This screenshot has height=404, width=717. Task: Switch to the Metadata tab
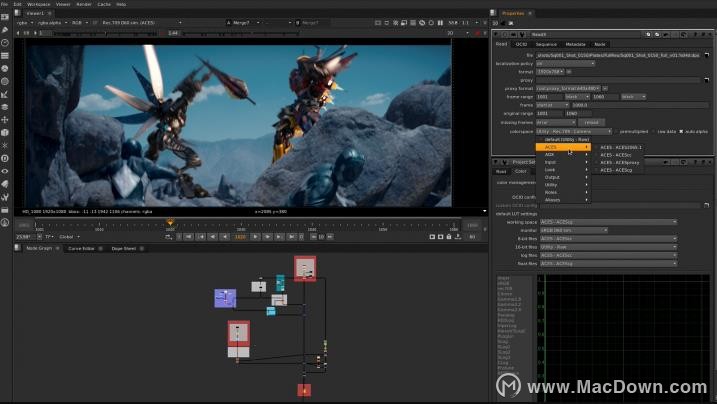pyautogui.click(x=575, y=44)
